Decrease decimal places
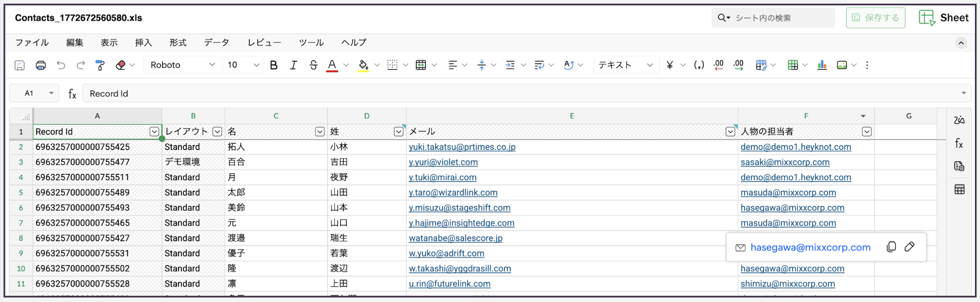The width and height of the screenshot is (980, 302). point(718,65)
